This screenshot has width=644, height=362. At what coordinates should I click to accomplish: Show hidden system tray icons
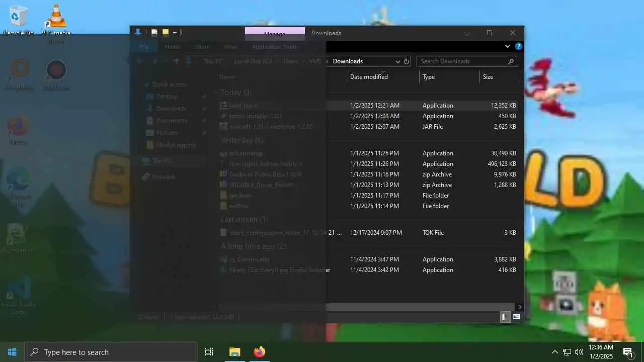555,352
